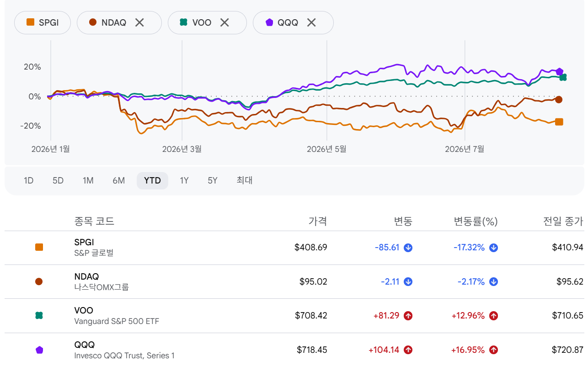Click the purple pentagon in QQQ table row
The height and width of the screenshot is (367, 588).
tap(39, 350)
